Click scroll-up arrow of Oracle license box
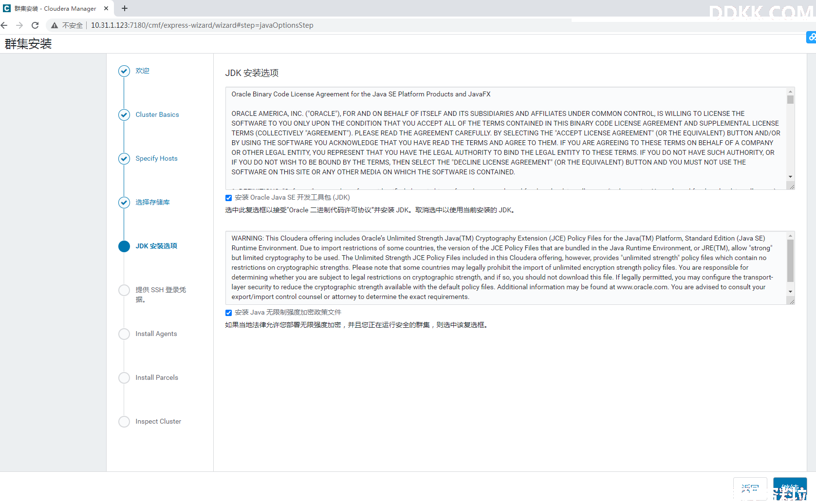The image size is (816, 504). pyautogui.click(x=790, y=92)
